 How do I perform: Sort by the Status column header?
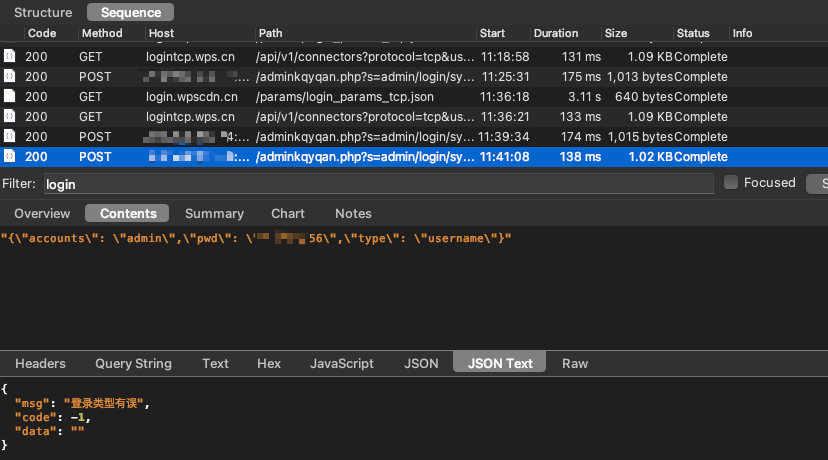click(x=693, y=33)
